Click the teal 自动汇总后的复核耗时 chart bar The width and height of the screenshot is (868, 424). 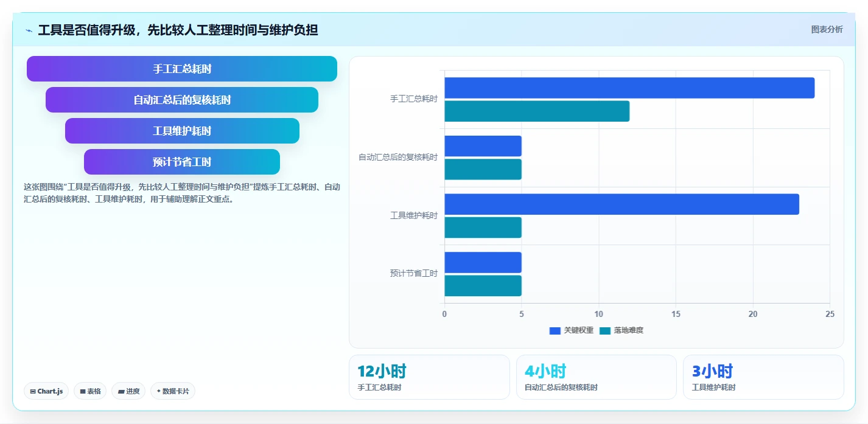click(x=483, y=169)
